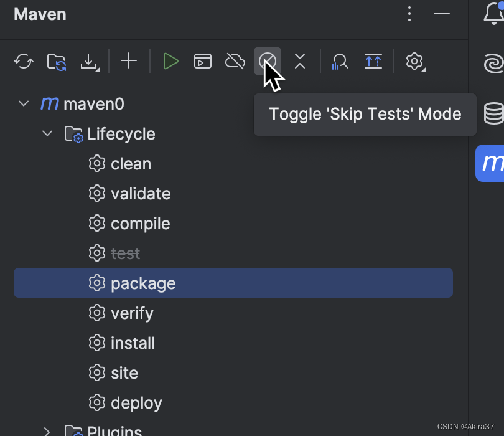This screenshot has height=436, width=504.
Task: Select the verify lifecycle goal
Action: coord(132,313)
